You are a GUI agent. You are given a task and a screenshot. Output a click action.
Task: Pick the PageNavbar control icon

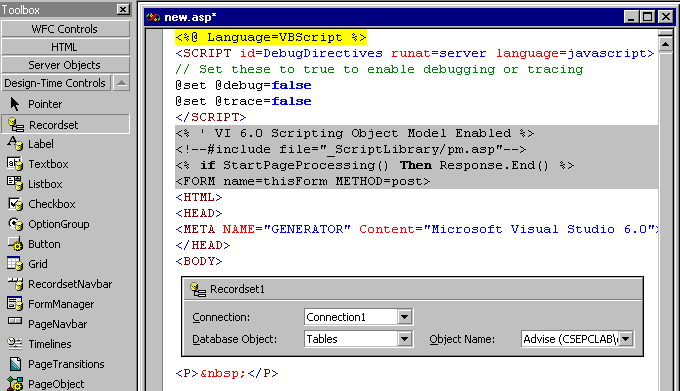coord(15,322)
